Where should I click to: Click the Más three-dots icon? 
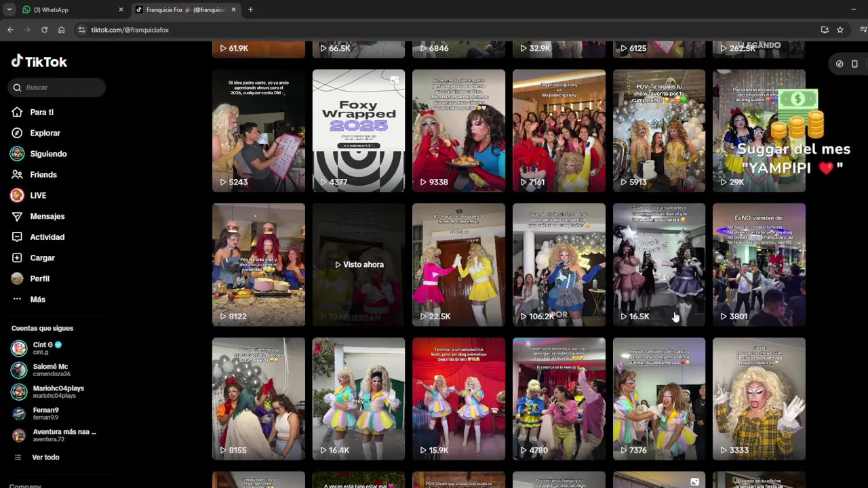(17, 300)
